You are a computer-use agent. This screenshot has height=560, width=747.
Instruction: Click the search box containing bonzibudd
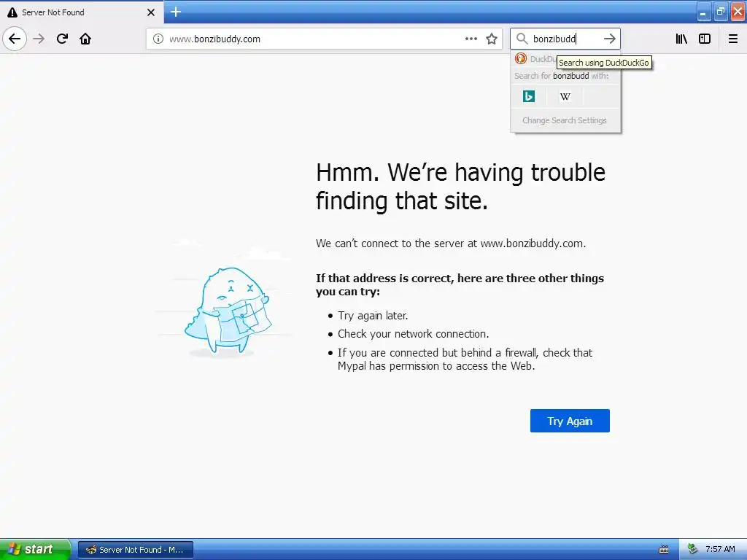click(565, 39)
